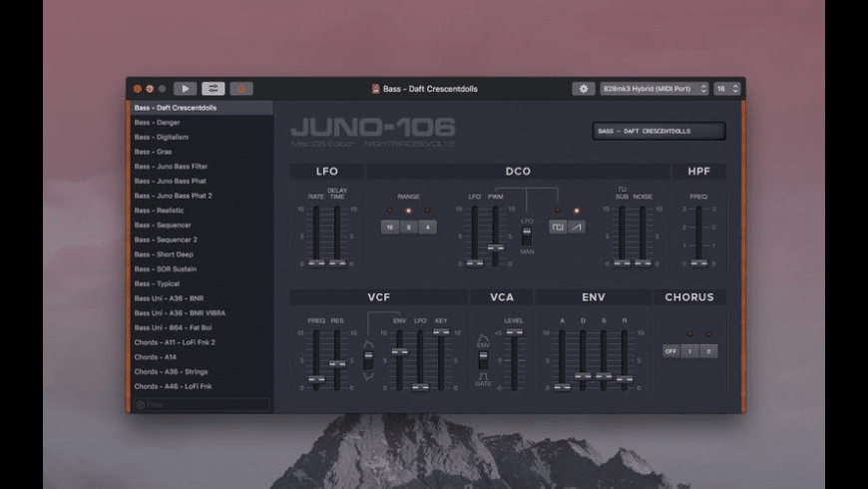868x489 pixels.
Task: Click the VCF LFO slider handle
Action: pos(421,387)
